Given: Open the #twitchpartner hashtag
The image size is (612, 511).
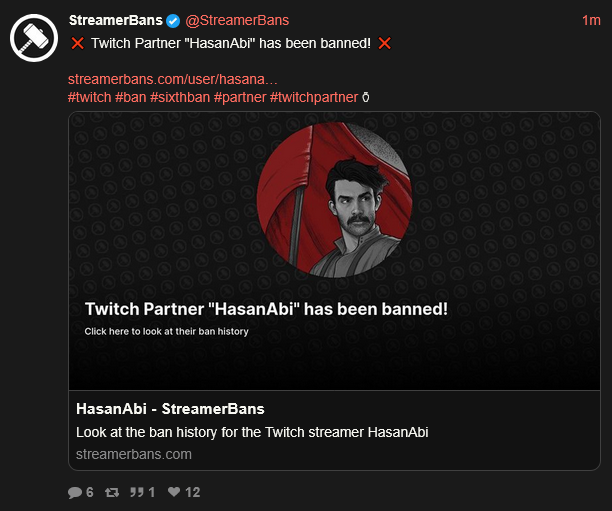Looking at the screenshot, I should (x=313, y=97).
